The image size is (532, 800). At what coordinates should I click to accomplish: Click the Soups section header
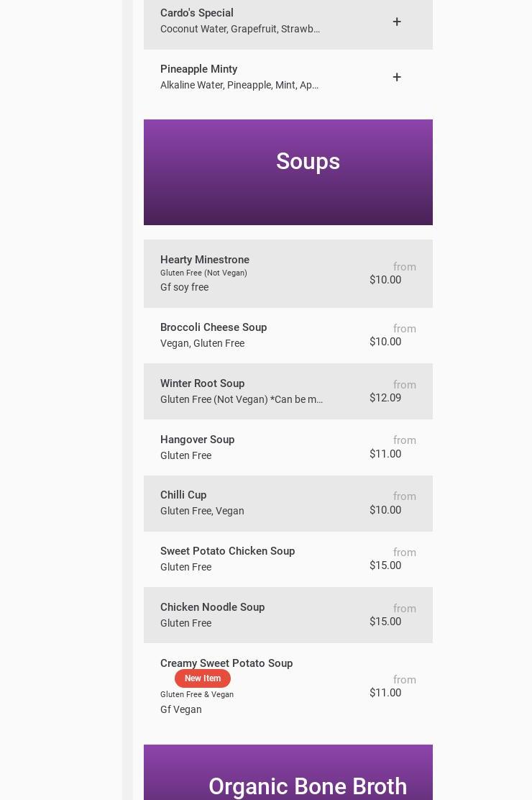308,162
